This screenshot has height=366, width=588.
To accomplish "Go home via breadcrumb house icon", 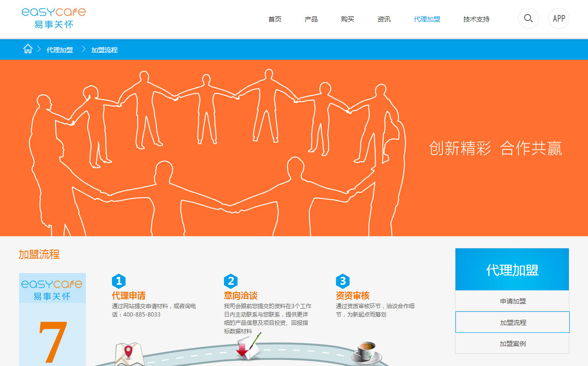I will [x=28, y=49].
